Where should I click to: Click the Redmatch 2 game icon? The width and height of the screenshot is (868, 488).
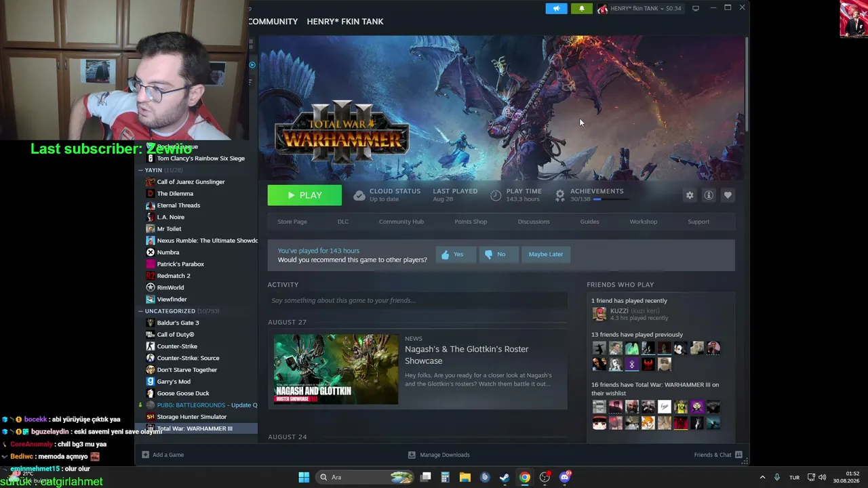click(x=151, y=276)
